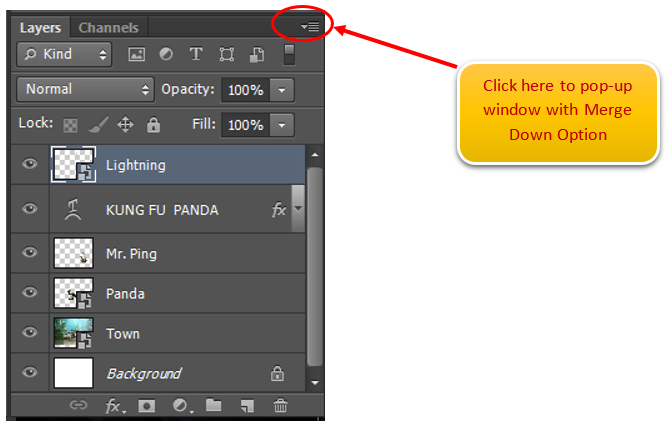Select the Lightning layer thumbnail

[x=73, y=164]
